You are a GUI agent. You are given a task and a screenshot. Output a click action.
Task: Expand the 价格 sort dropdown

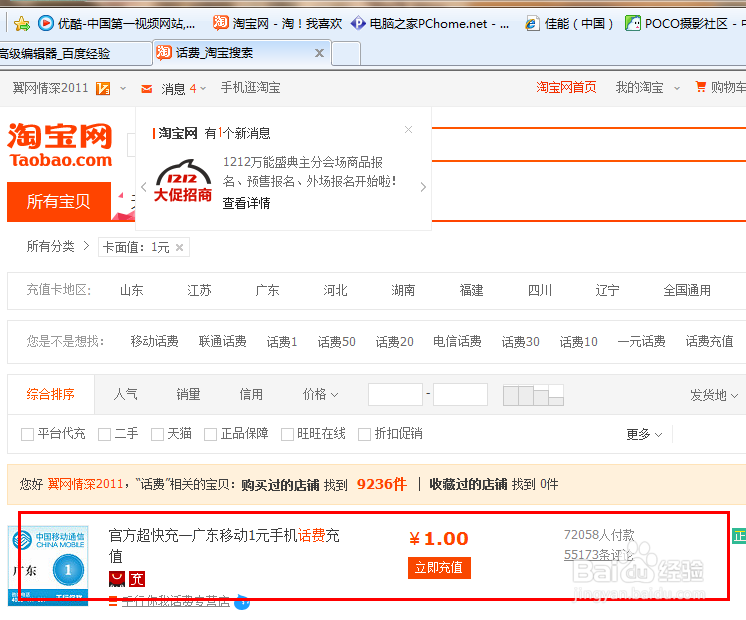click(320, 394)
